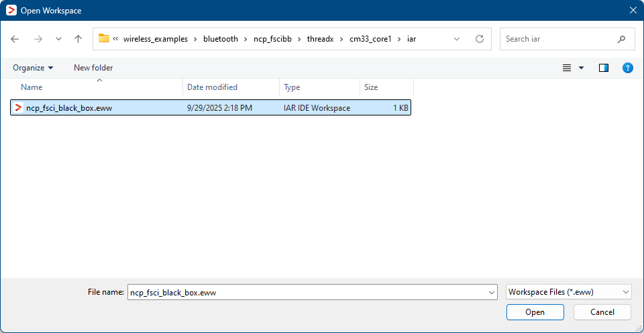This screenshot has height=333, width=644.
Task: Expand the address bar history dropdown
Action: (x=457, y=39)
